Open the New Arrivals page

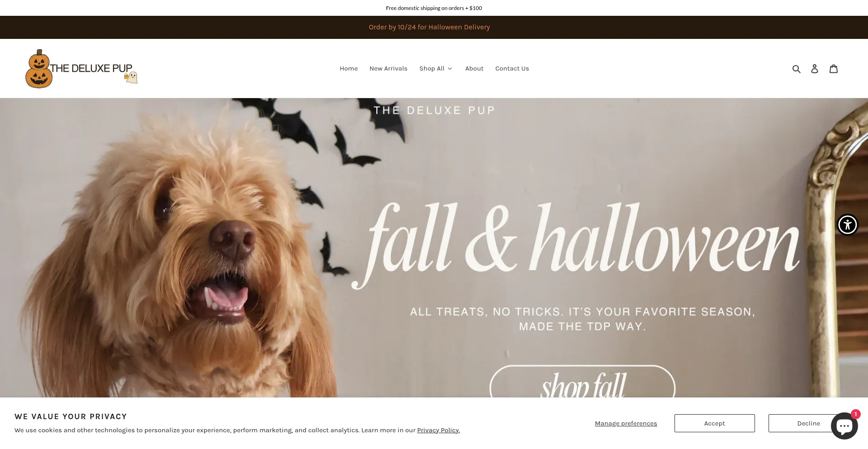click(388, 69)
